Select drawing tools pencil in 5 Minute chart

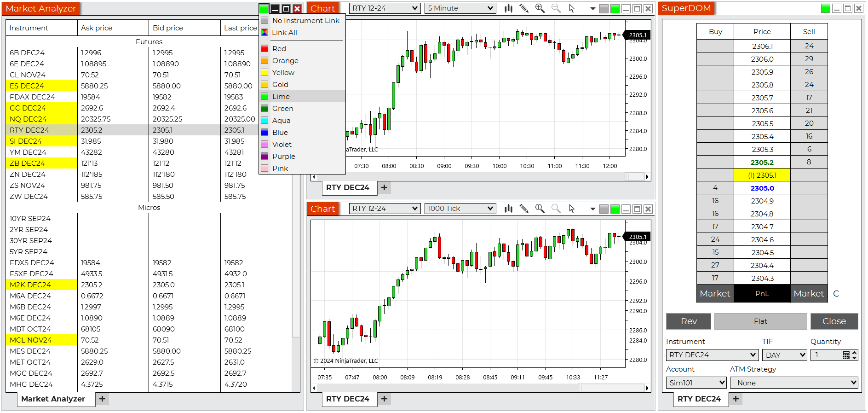point(524,8)
